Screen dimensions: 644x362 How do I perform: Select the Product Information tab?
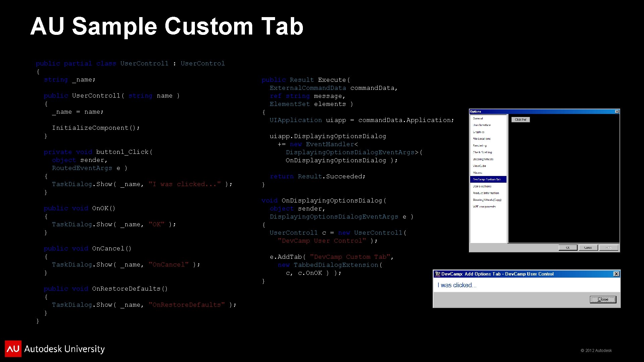pyautogui.click(x=486, y=193)
